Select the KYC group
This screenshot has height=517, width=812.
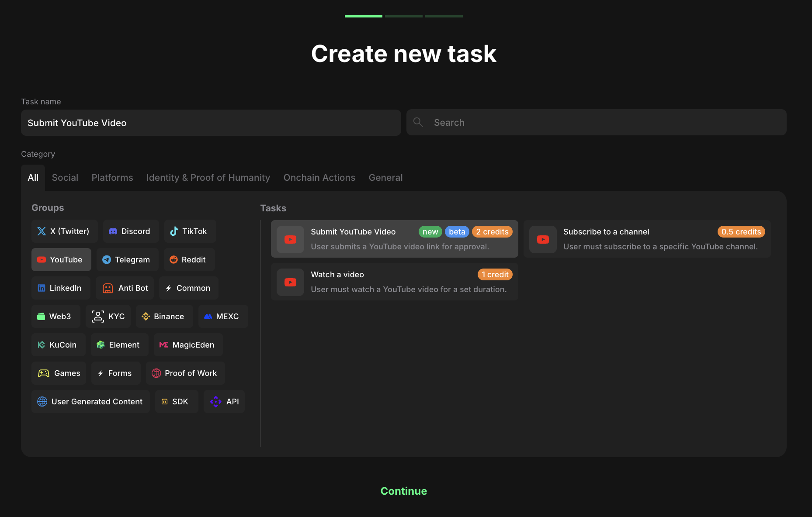[108, 317]
